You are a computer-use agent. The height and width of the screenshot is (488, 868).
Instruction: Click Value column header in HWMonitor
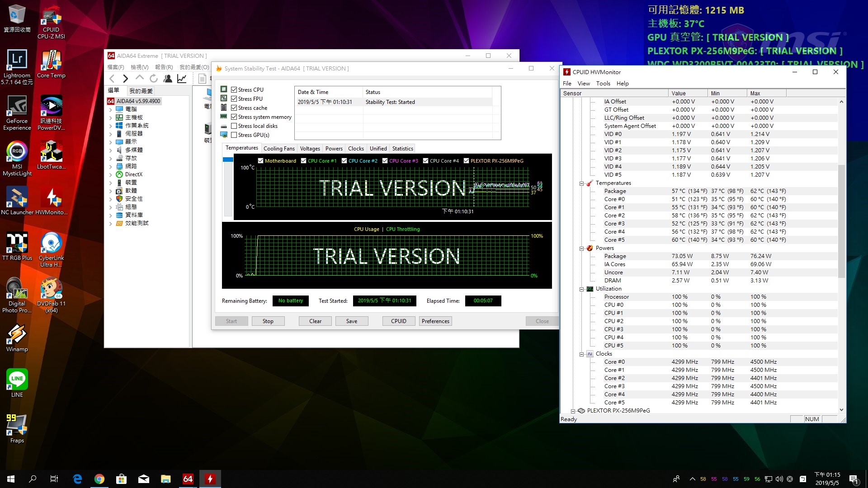[688, 93]
